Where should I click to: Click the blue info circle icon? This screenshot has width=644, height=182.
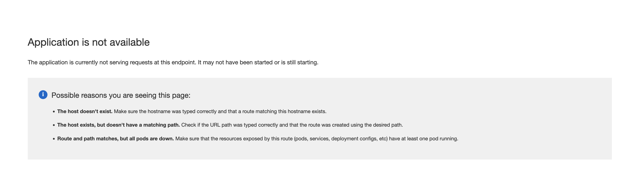point(43,95)
